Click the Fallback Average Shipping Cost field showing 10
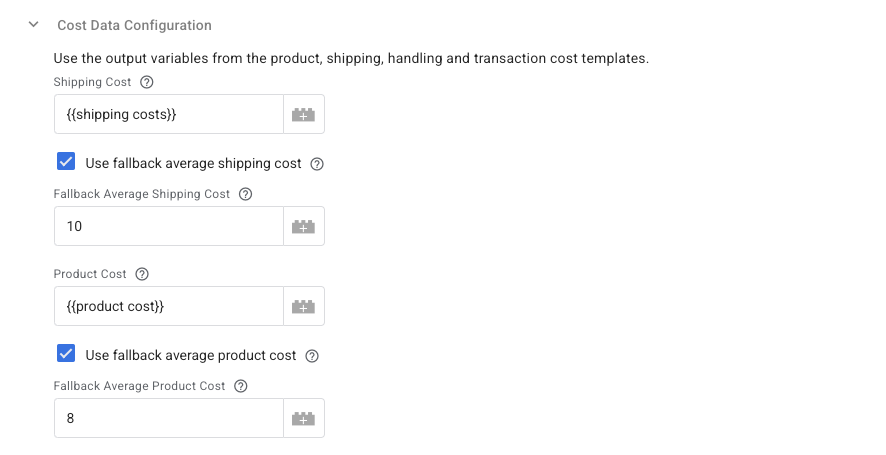The height and width of the screenshot is (455, 886). (x=168, y=226)
